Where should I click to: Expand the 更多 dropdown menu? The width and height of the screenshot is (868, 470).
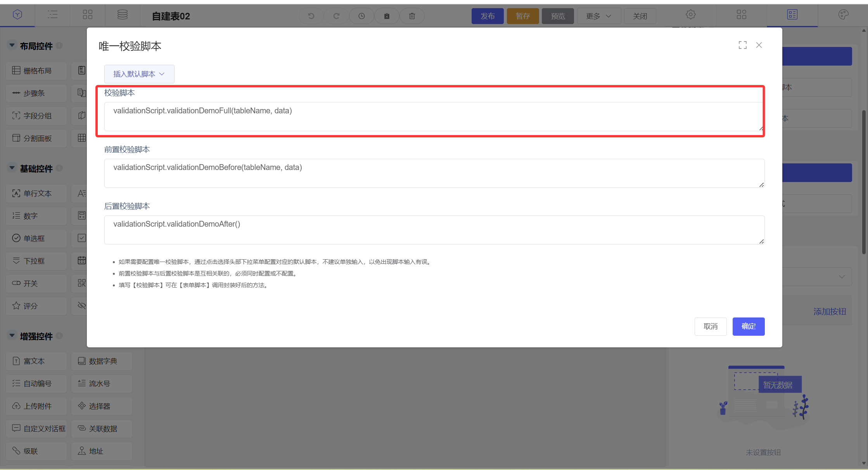coord(598,16)
